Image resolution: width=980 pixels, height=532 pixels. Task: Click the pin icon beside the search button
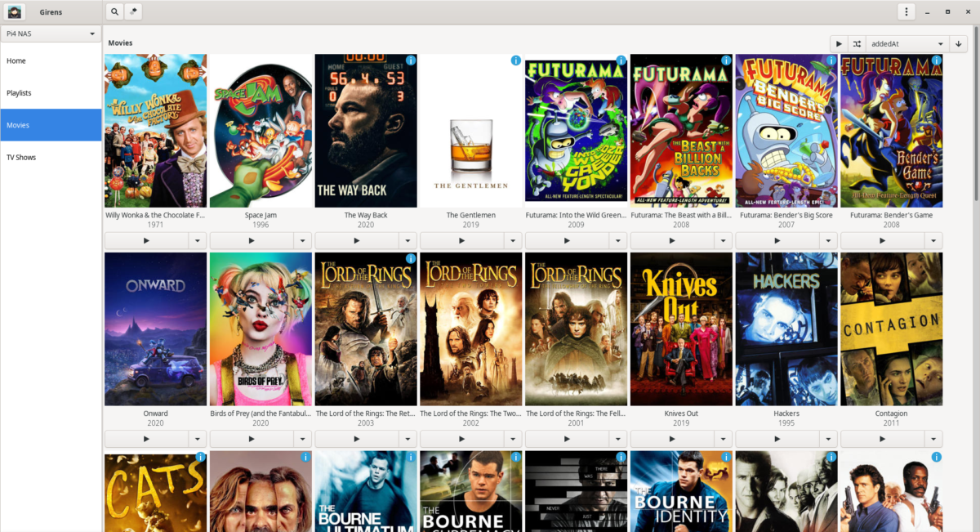[133, 12]
